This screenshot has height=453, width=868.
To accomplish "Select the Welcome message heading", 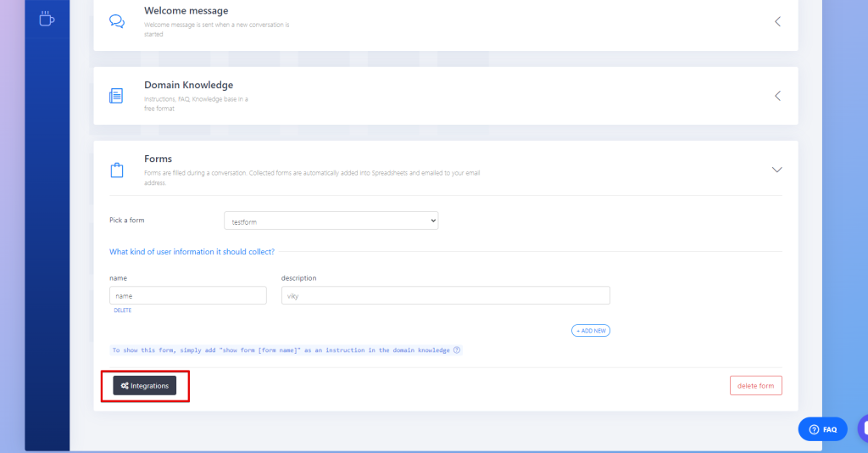I will click(x=186, y=11).
